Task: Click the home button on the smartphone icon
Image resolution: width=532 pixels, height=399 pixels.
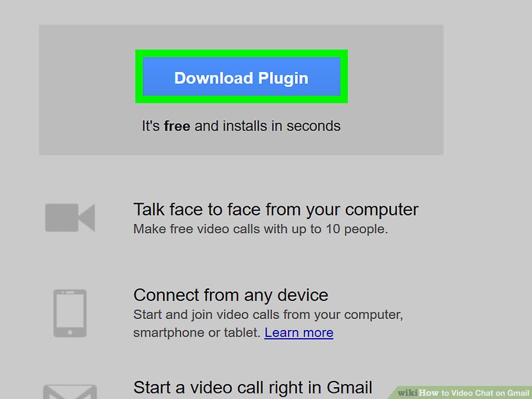Action: [70, 332]
